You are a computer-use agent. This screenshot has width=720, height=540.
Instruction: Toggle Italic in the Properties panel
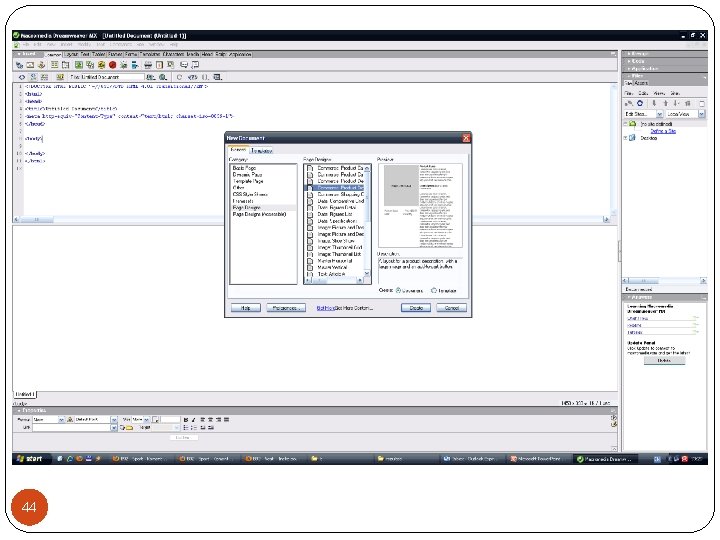193,420
